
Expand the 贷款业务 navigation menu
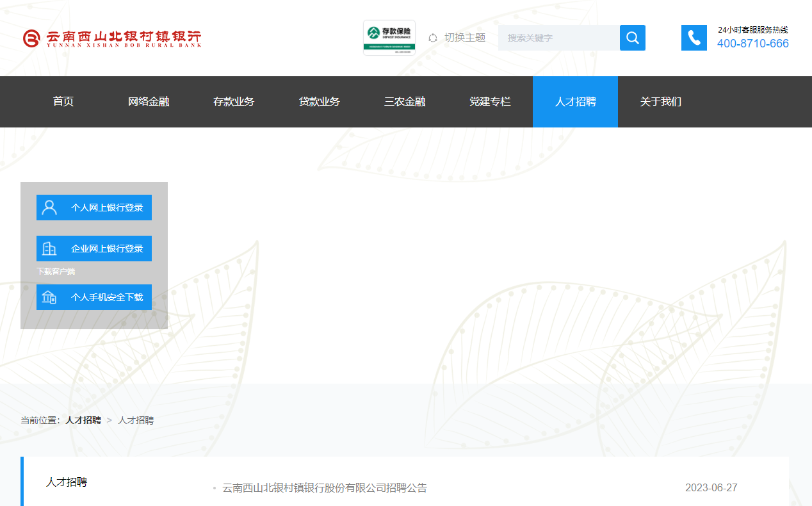(x=320, y=102)
